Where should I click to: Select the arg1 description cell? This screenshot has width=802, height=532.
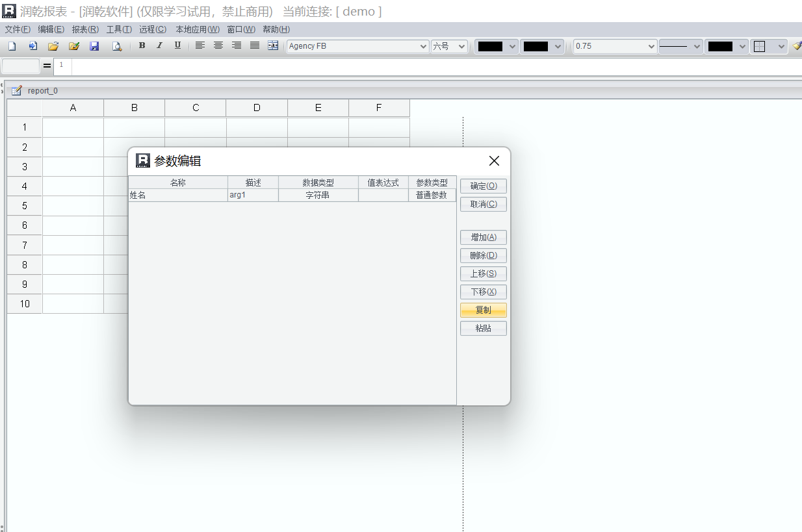coord(253,195)
